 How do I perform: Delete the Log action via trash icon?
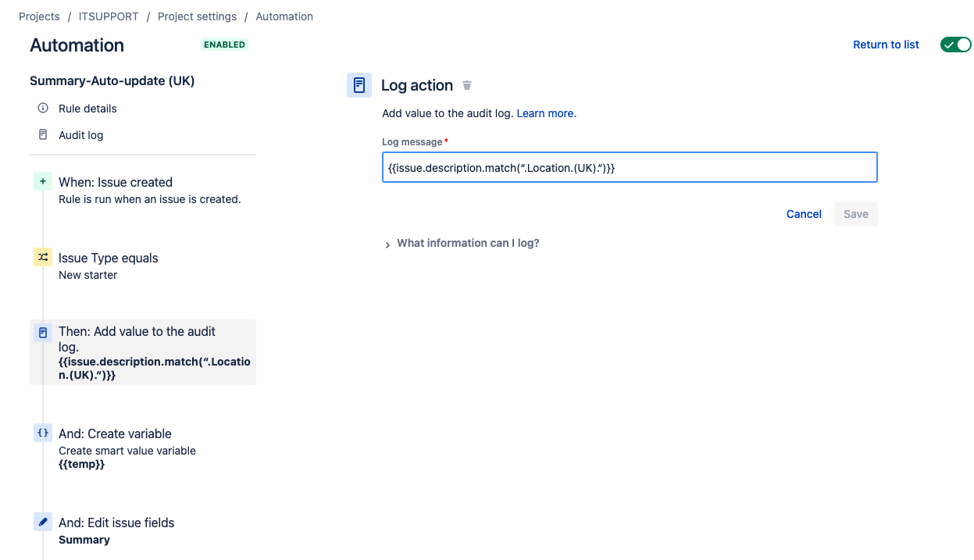pos(467,85)
